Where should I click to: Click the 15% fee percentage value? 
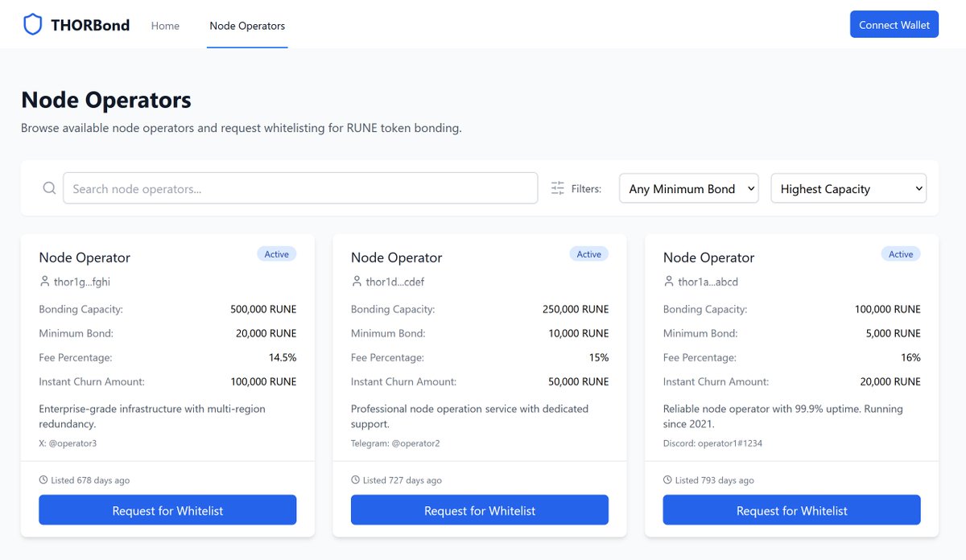(599, 357)
